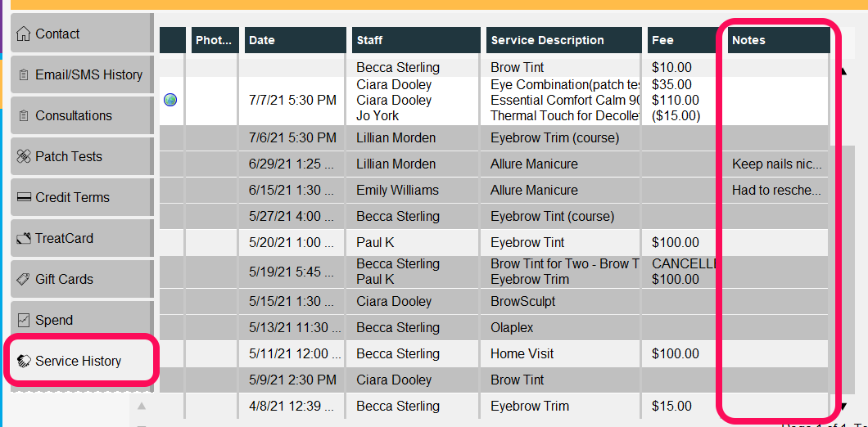This screenshot has width=868, height=427.
Task: Select the Allure Manicure row dated 6/29/21
Action: (494, 164)
